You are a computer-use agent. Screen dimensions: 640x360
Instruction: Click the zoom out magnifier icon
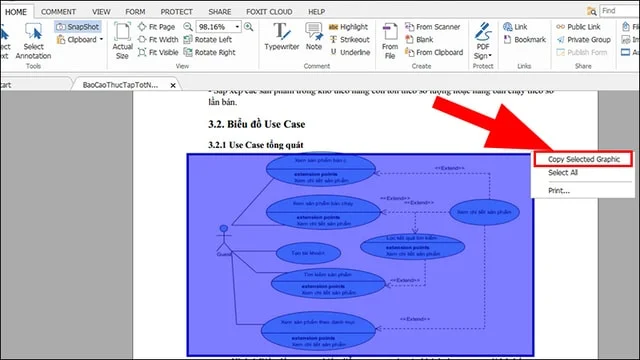coord(188,27)
